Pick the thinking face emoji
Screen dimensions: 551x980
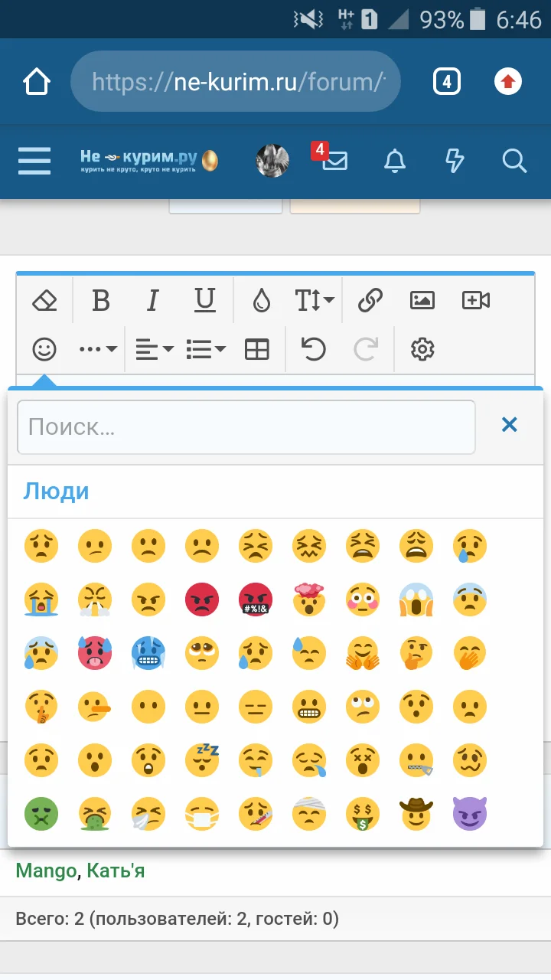point(416,653)
